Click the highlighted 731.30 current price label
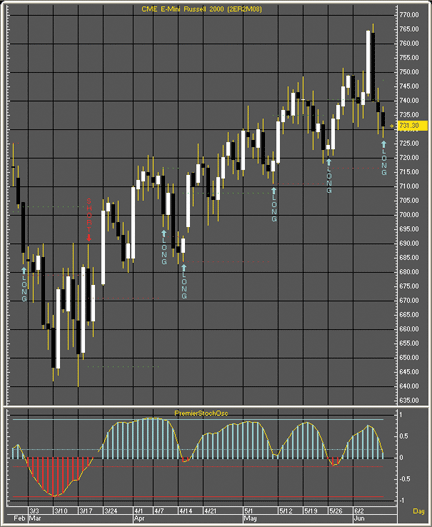Screen dimensions: 432x527 413,126
